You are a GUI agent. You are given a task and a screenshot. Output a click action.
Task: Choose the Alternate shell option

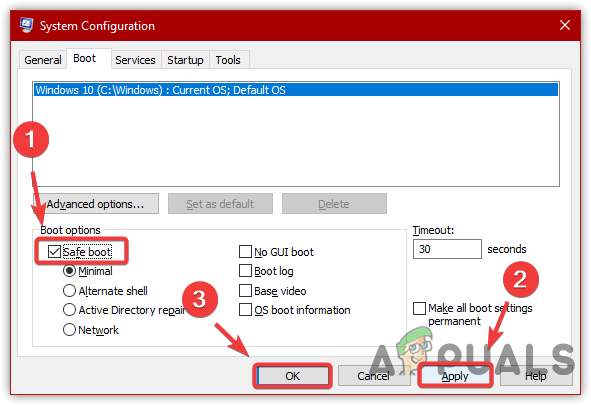[69, 291]
